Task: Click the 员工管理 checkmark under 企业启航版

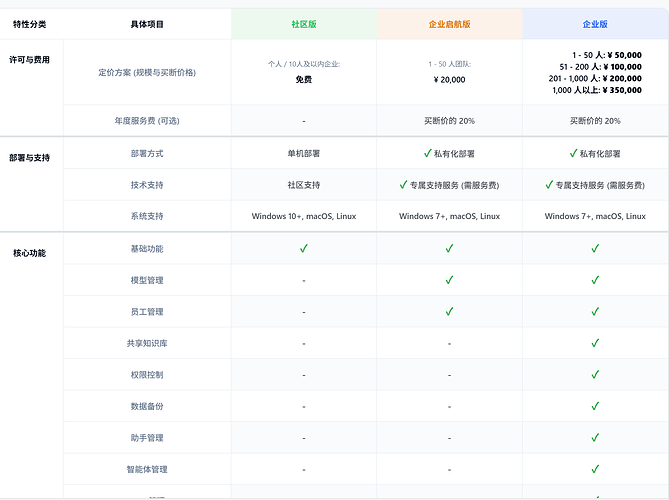Action: tap(449, 311)
